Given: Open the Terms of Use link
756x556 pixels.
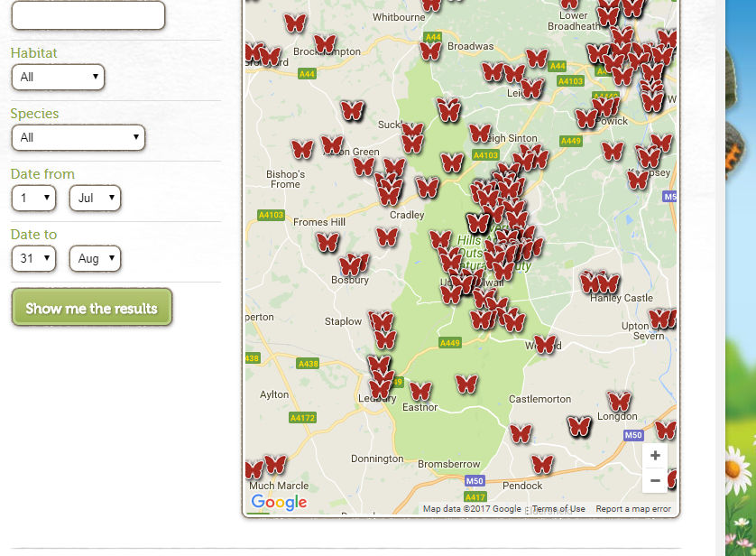Looking at the screenshot, I should click(x=558, y=509).
